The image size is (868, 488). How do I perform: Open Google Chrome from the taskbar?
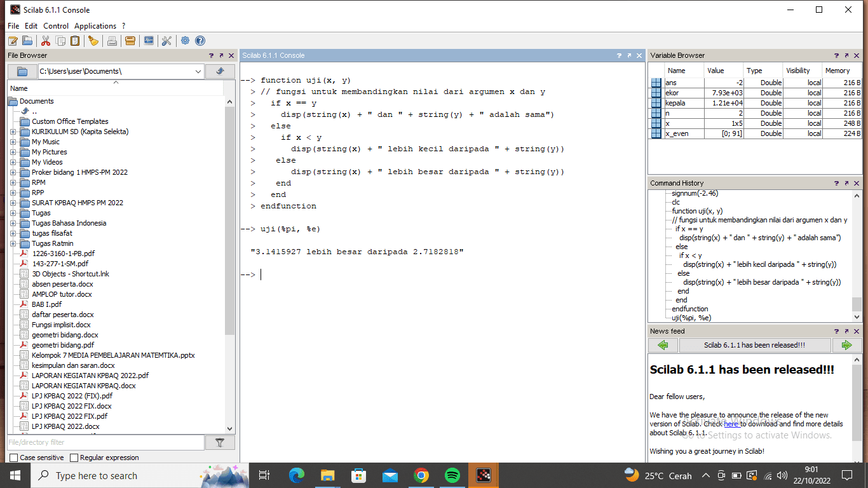421,475
